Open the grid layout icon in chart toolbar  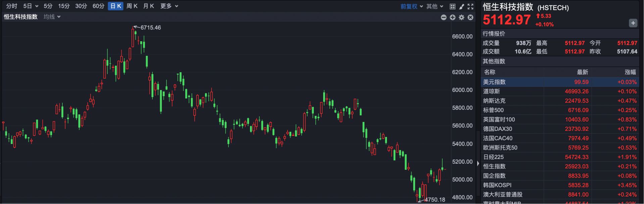(452, 6)
